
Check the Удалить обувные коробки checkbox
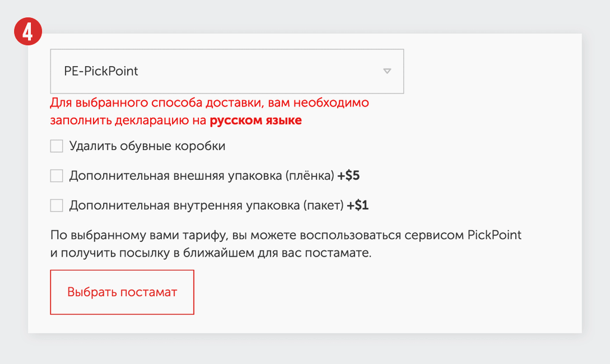(x=57, y=146)
